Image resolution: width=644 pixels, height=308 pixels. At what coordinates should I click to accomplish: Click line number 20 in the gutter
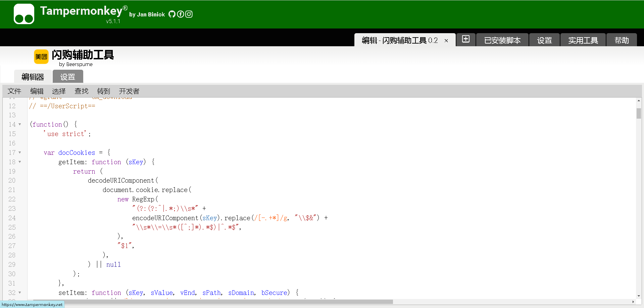click(12, 180)
